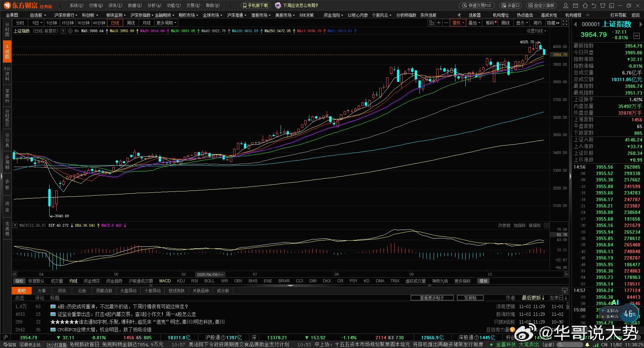Open Eastmoney logo at top left
This screenshot has height=348, width=644.
pyautogui.click(x=28, y=5)
